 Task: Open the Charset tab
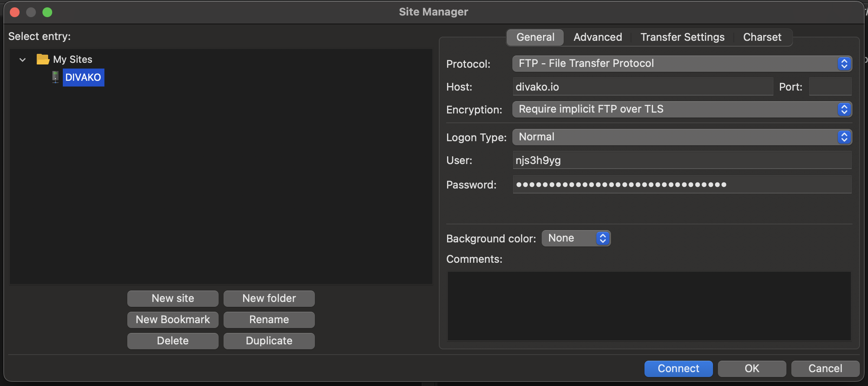coord(762,37)
